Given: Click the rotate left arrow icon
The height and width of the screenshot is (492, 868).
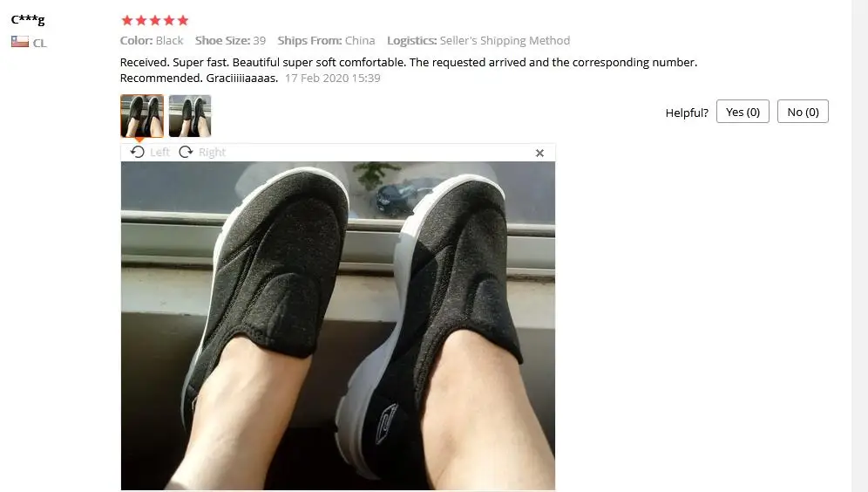Looking at the screenshot, I should click(138, 152).
